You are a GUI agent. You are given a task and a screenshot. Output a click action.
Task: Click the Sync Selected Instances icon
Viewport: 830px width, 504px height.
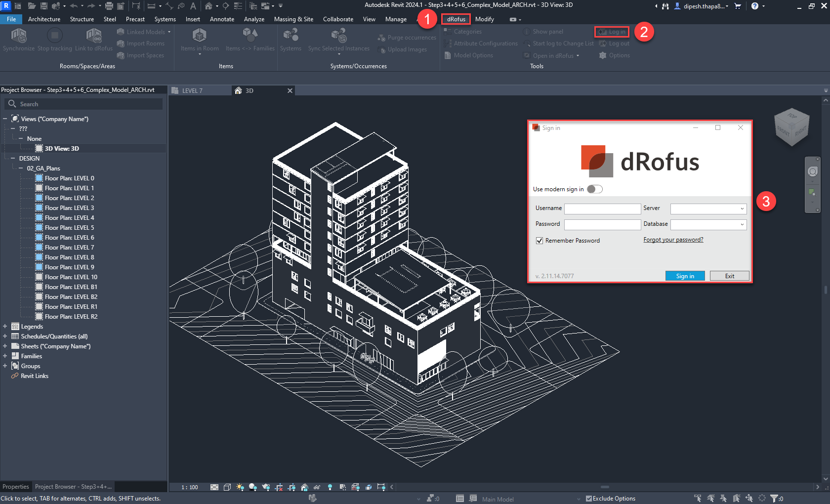coord(338,36)
